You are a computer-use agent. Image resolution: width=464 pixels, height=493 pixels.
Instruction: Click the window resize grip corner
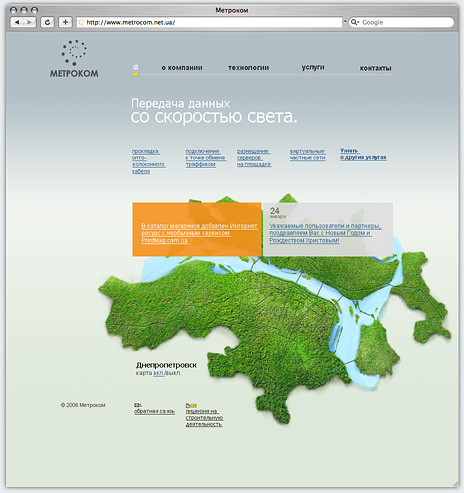[455, 483]
